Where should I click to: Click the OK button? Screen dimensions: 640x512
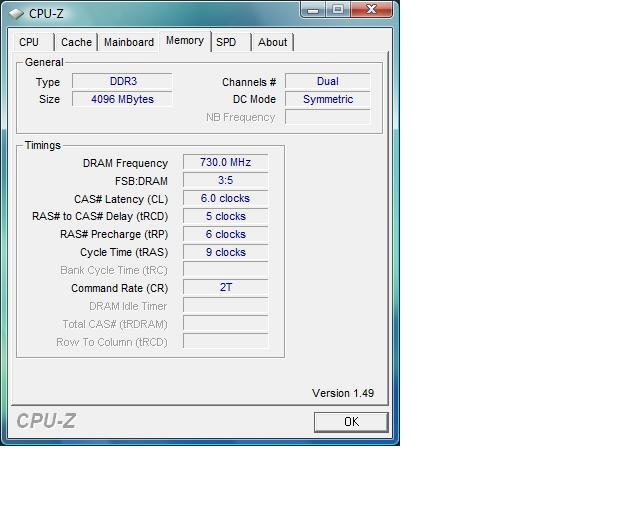point(351,422)
